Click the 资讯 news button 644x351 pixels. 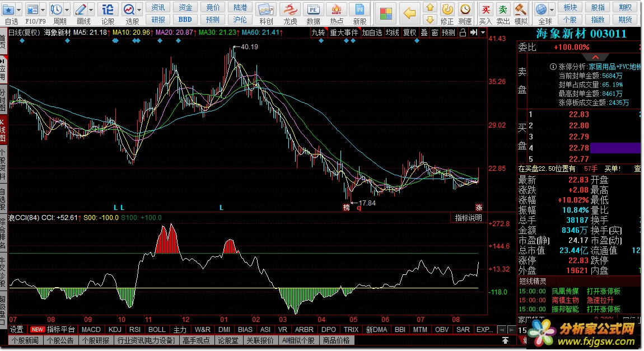158,7
